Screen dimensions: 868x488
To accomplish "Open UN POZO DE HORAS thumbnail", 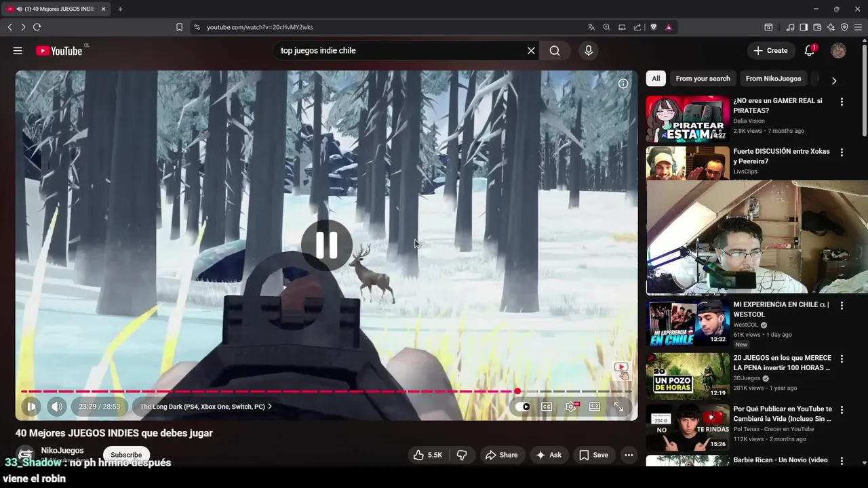I will (688, 375).
